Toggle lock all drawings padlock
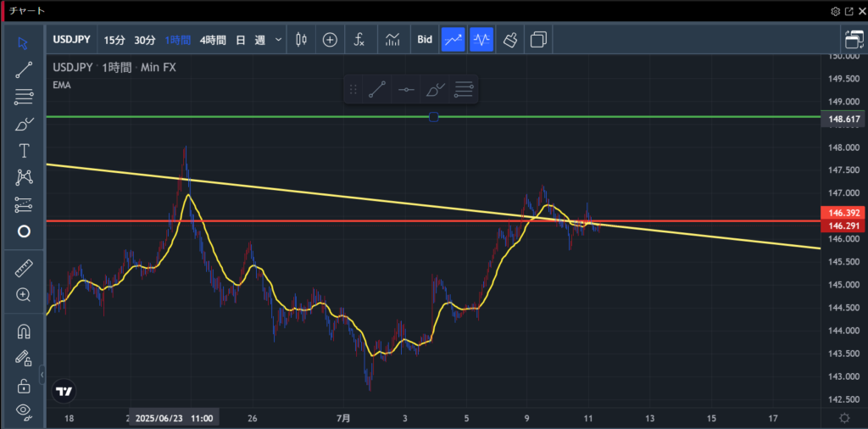This screenshot has height=429, width=868. [23, 385]
